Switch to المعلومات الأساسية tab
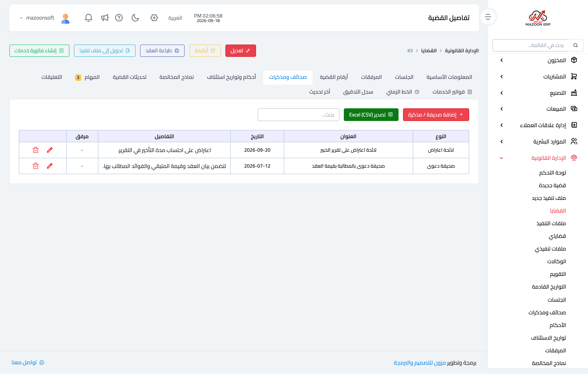 [449, 77]
